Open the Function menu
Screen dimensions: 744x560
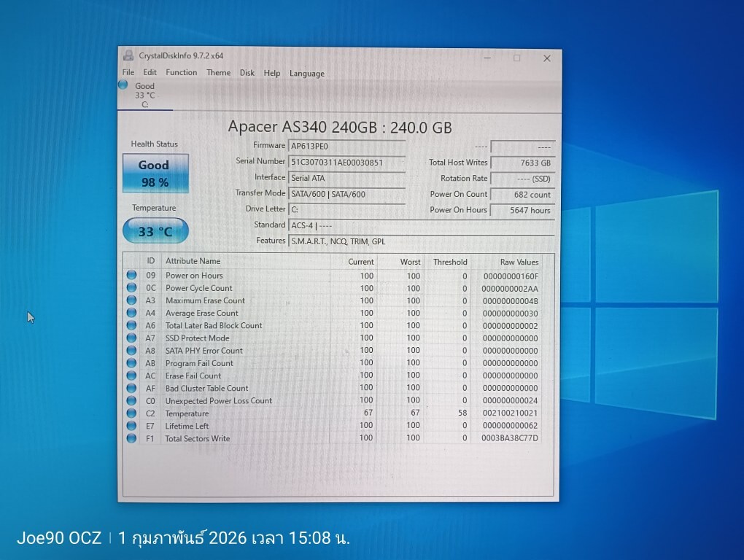pos(181,73)
